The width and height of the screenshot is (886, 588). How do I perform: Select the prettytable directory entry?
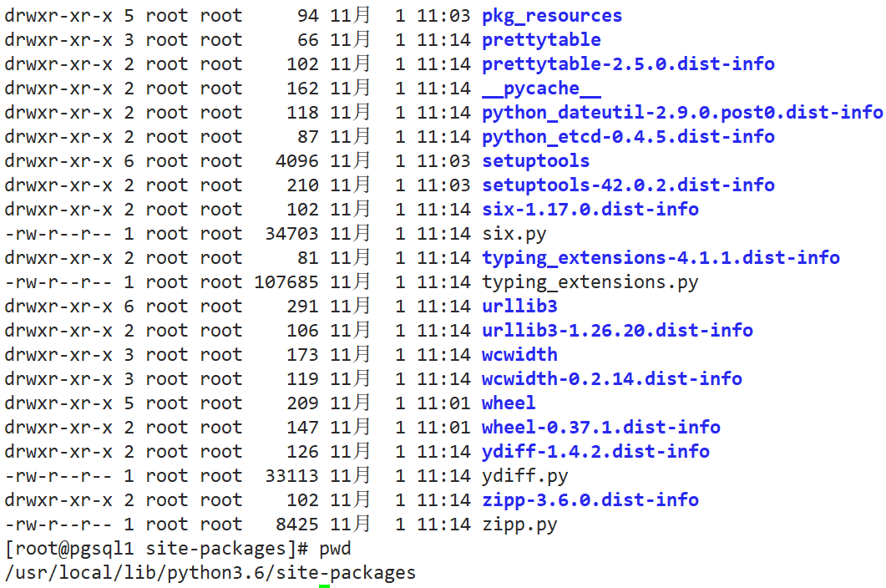[541, 40]
